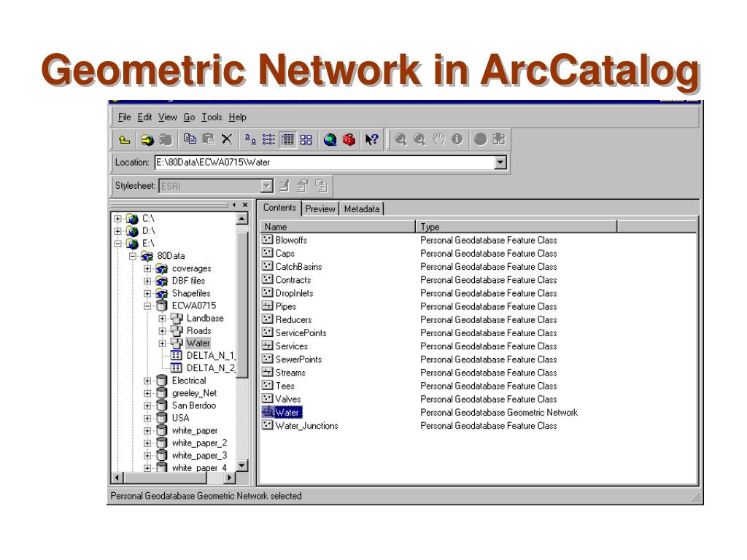
Task: Collapse the 80Data folder node
Action: pos(133,256)
